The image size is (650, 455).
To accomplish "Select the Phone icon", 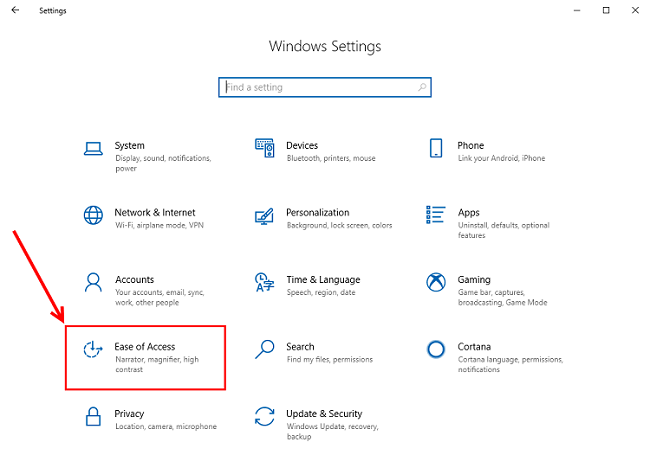I will [x=436, y=148].
